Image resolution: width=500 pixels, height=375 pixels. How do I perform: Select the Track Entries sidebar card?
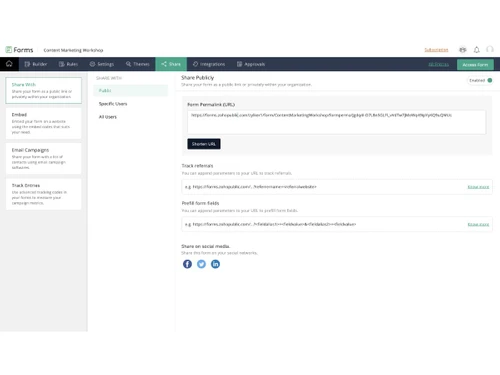tap(43, 194)
